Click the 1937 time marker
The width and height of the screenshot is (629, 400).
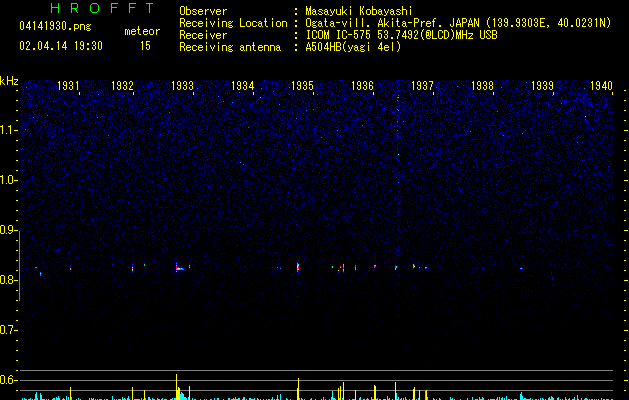point(422,86)
